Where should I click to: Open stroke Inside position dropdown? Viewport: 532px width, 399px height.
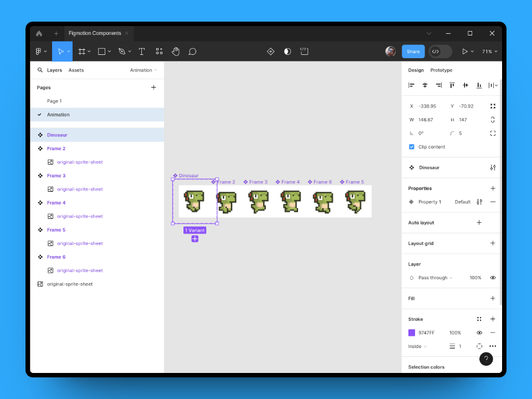(417, 346)
